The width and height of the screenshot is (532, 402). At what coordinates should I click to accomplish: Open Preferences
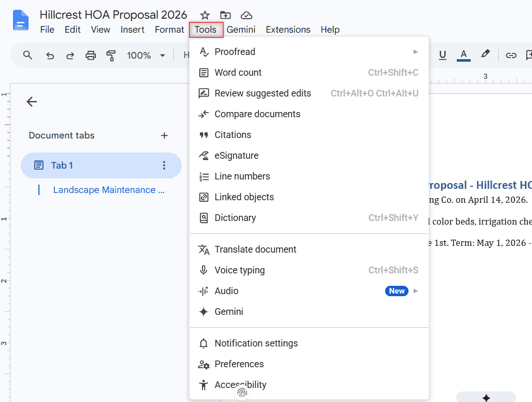(309, 364)
